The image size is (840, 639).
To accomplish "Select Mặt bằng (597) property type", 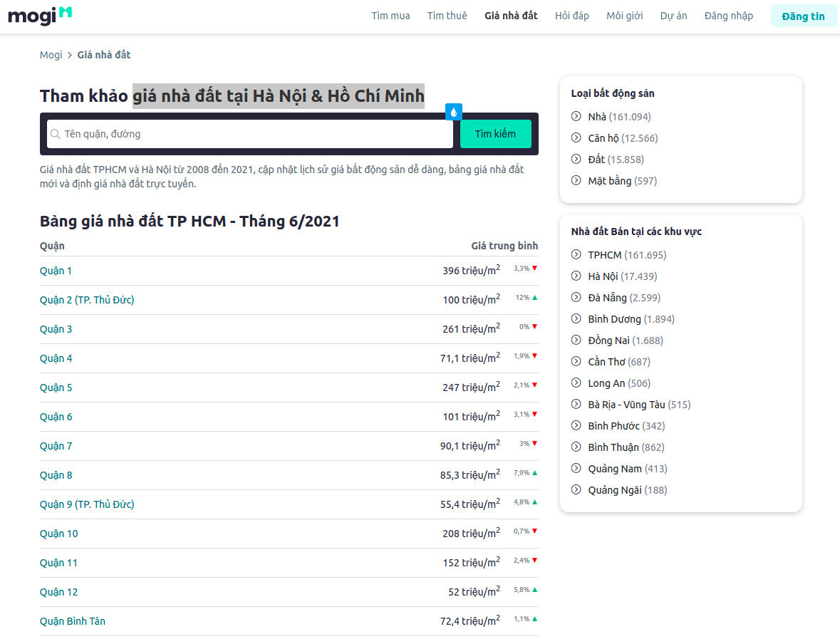I will pos(623,181).
